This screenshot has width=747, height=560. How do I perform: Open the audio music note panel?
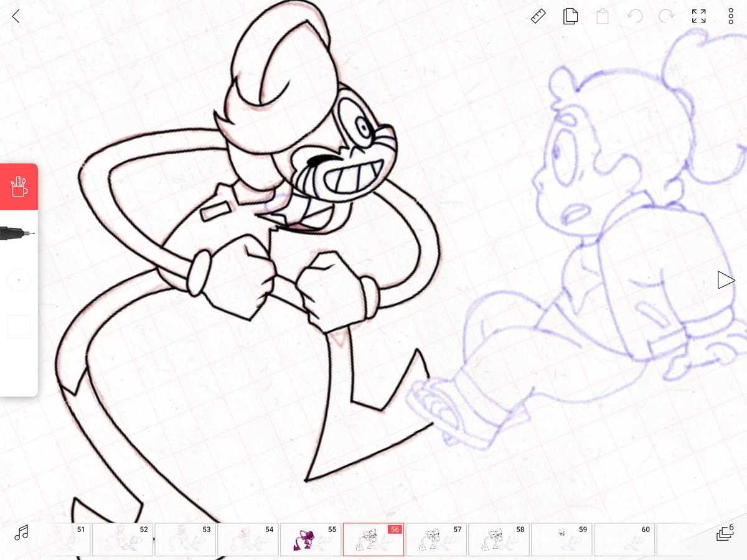tap(22, 533)
